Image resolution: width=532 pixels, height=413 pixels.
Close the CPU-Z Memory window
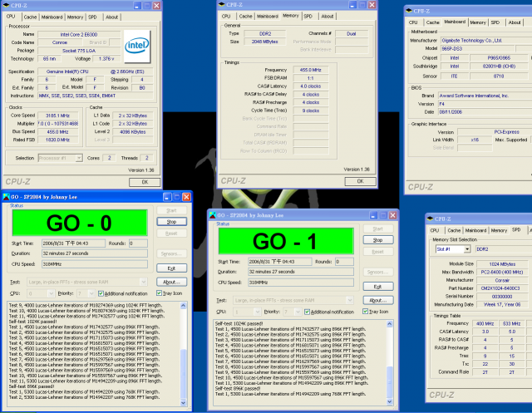372,5
